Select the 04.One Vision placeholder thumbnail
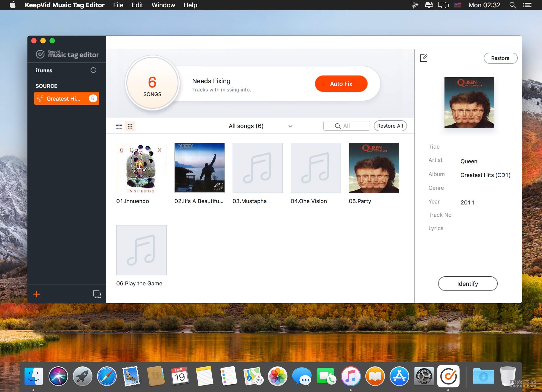The width and height of the screenshot is (542, 392). tap(316, 168)
